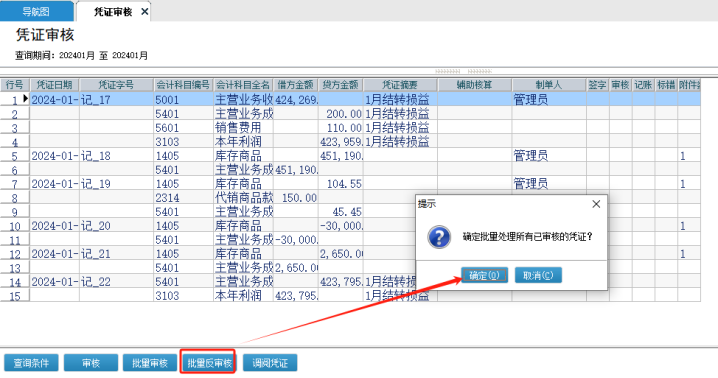This screenshot has width=718, height=378.
Task: Click row number 8 header
Action: tap(15, 198)
